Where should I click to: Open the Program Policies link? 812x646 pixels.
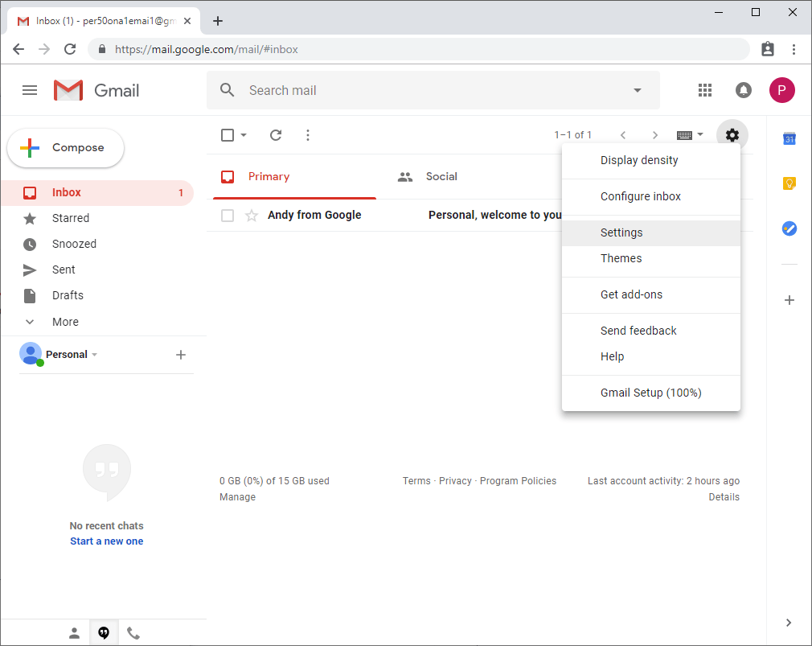tap(518, 481)
